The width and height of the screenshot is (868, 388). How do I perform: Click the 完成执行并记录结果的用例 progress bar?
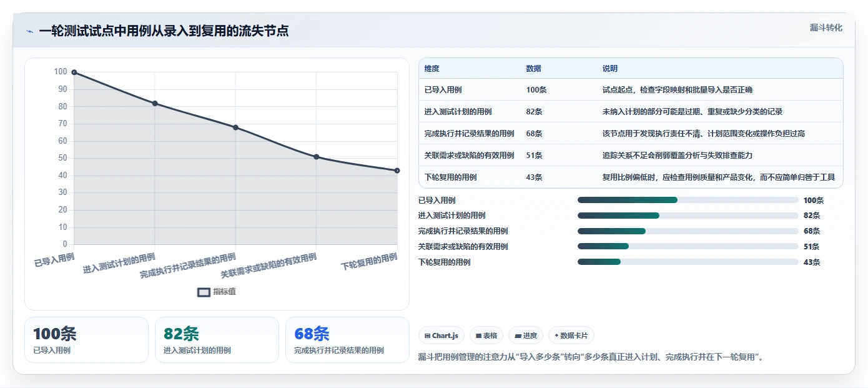[x=688, y=231]
